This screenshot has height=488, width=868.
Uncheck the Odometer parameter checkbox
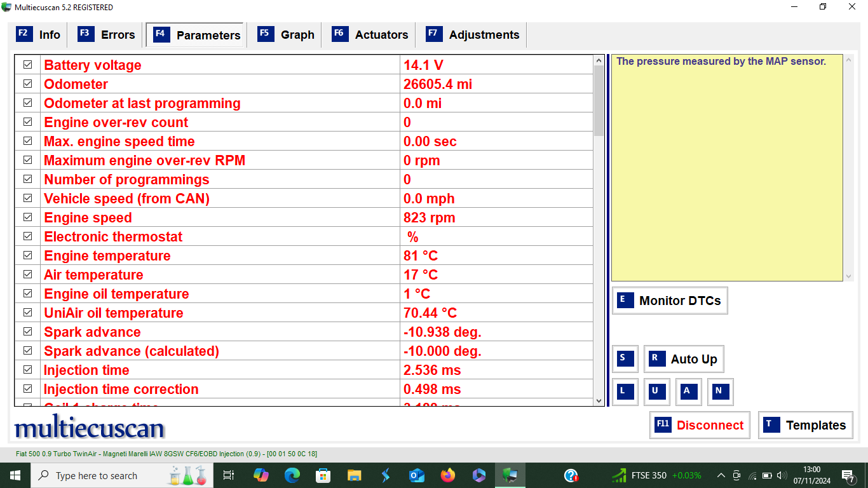pos(27,84)
